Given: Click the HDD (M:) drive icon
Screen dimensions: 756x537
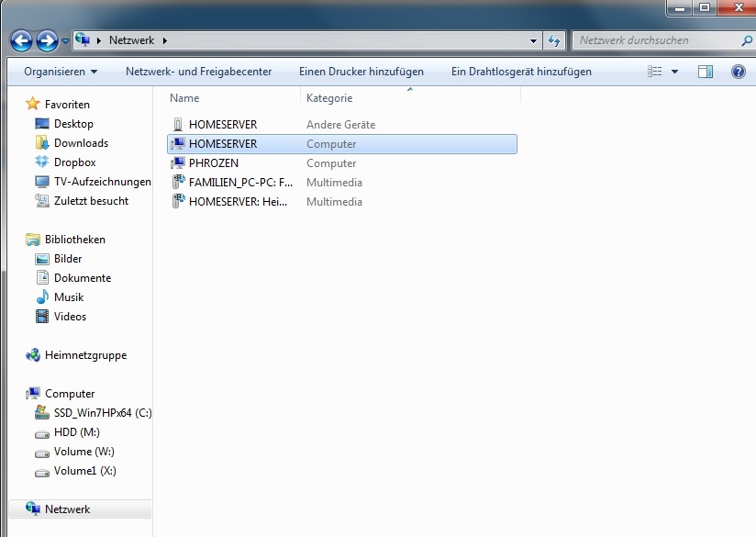Looking at the screenshot, I should pyautogui.click(x=42, y=434).
